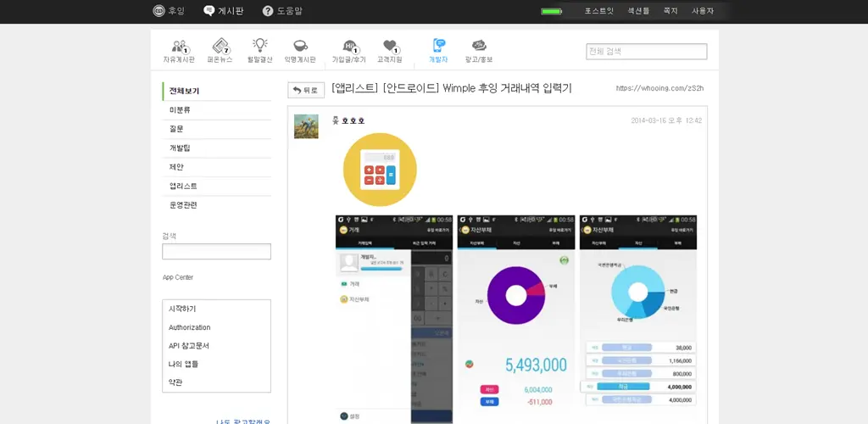Image resolution: width=868 pixels, height=424 pixels.
Task: Open the 도움말 question mark help
Action: (x=282, y=11)
